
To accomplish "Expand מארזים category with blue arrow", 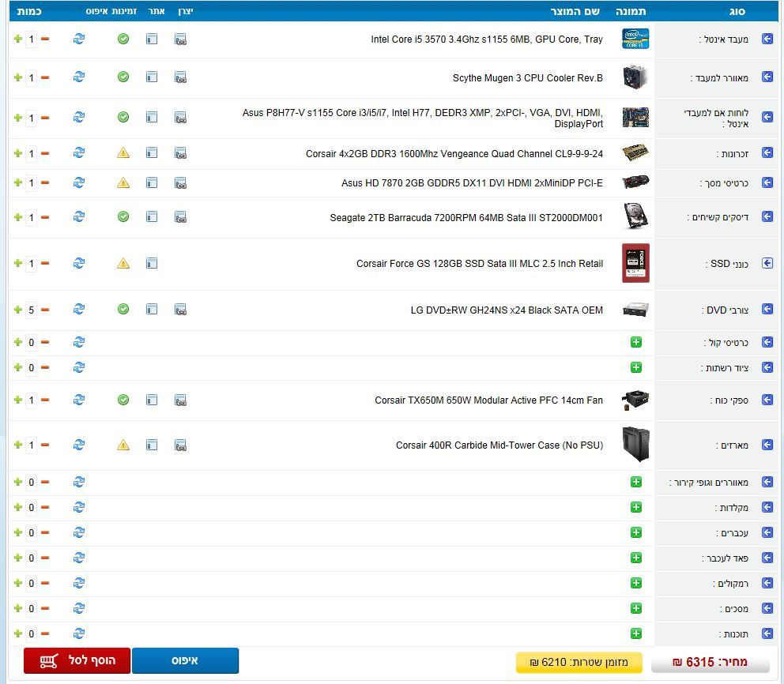I will 767,445.
